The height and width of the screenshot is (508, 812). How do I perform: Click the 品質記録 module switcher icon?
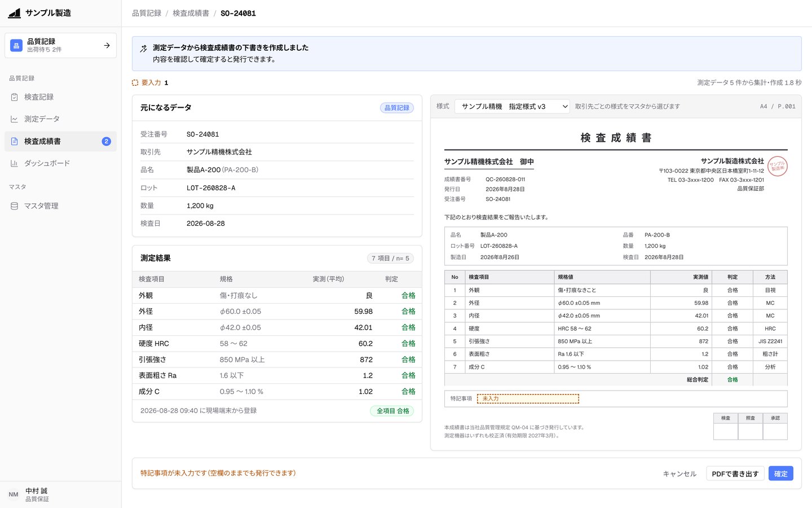[16, 45]
